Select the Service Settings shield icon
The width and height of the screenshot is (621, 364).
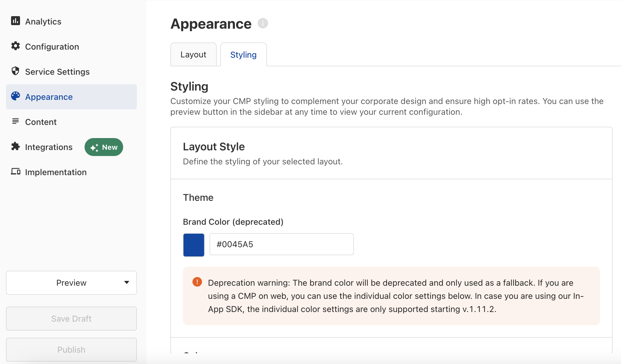point(16,71)
